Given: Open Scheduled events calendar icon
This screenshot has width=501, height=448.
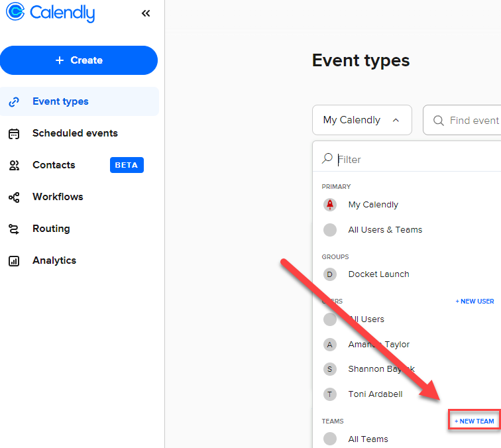Looking at the screenshot, I should tap(14, 133).
